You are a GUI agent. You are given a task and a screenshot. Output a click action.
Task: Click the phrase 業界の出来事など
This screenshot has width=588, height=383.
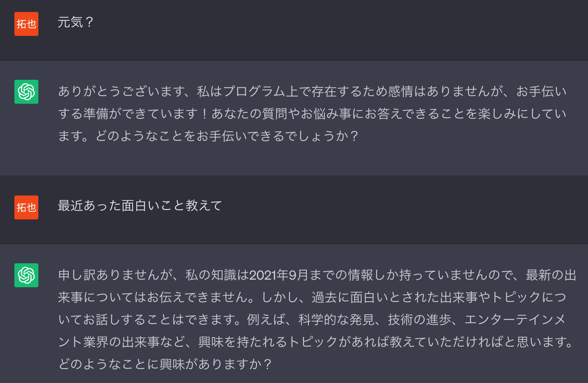[x=134, y=342]
